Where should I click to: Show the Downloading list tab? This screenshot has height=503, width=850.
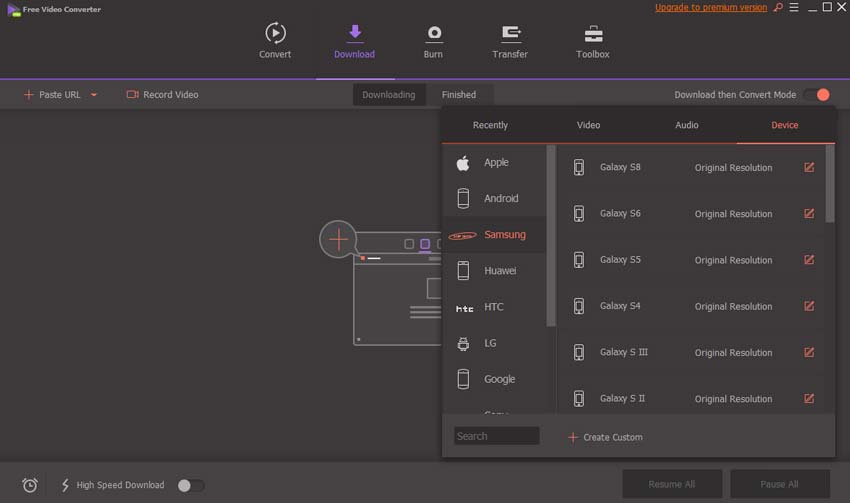coord(389,95)
